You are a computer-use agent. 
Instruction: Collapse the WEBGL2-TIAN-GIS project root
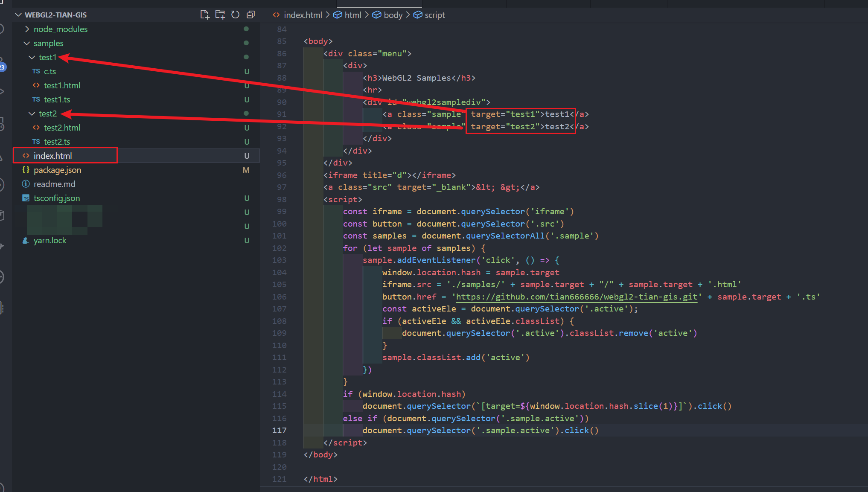[18, 15]
